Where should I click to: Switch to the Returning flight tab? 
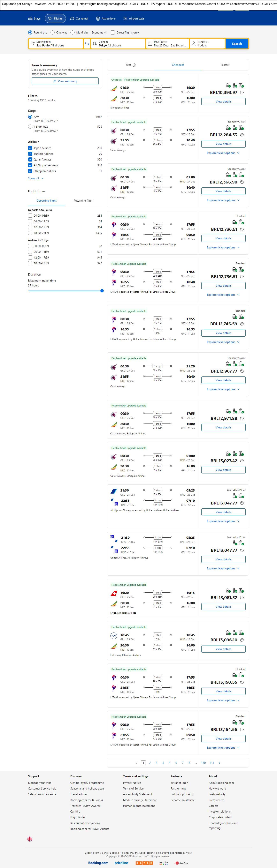point(84,201)
